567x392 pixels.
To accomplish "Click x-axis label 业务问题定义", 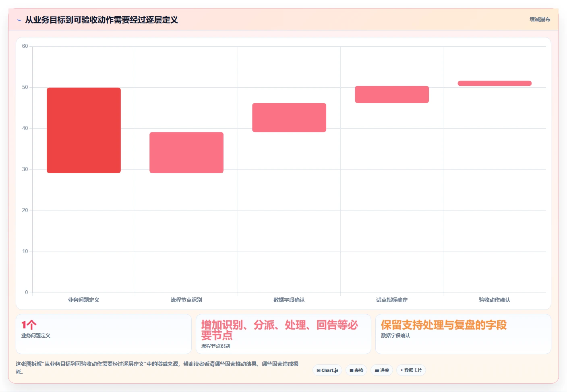I will (84, 300).
